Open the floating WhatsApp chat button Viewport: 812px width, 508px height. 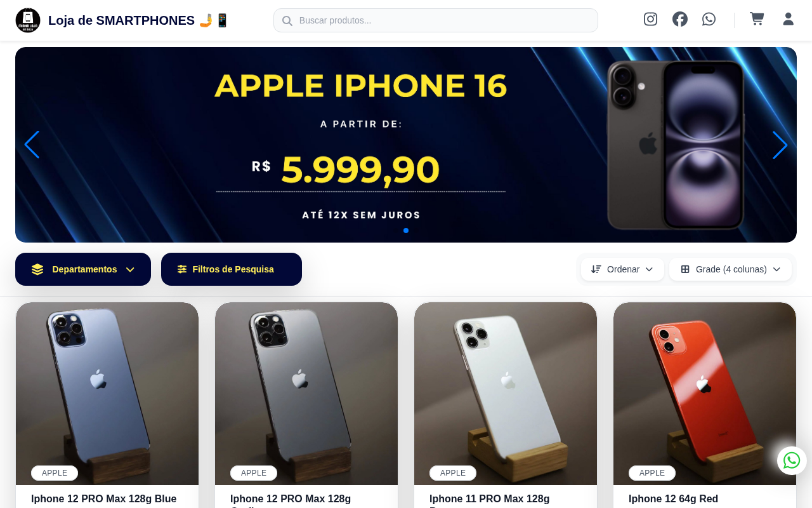[792, 460]
